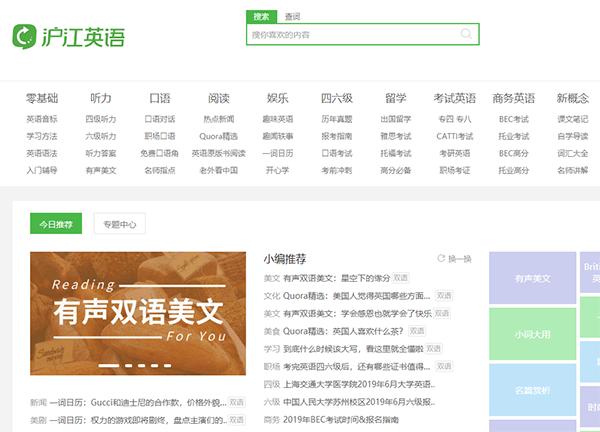Open the 留学 category
The image size is (600, 432).
[396, 98]
